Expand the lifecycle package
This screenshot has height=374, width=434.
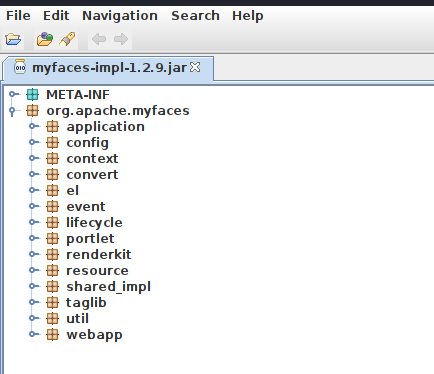point(34,222)
